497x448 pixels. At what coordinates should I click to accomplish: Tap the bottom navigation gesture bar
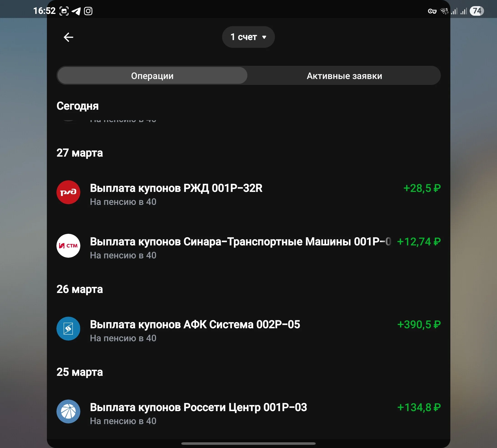(248, 443)
